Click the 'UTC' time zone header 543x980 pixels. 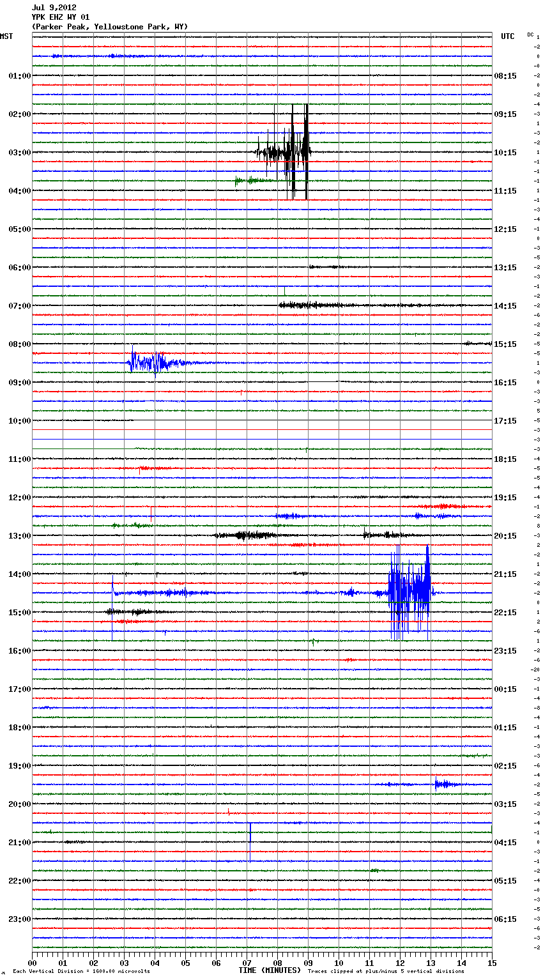[x=508, y=36]
